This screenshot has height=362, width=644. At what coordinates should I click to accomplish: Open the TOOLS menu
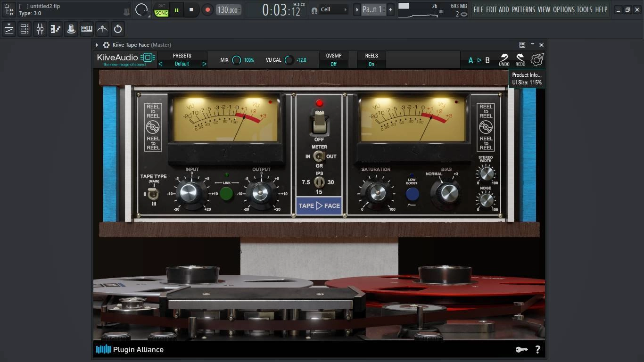pyautogui.click(x=585, y=9)
